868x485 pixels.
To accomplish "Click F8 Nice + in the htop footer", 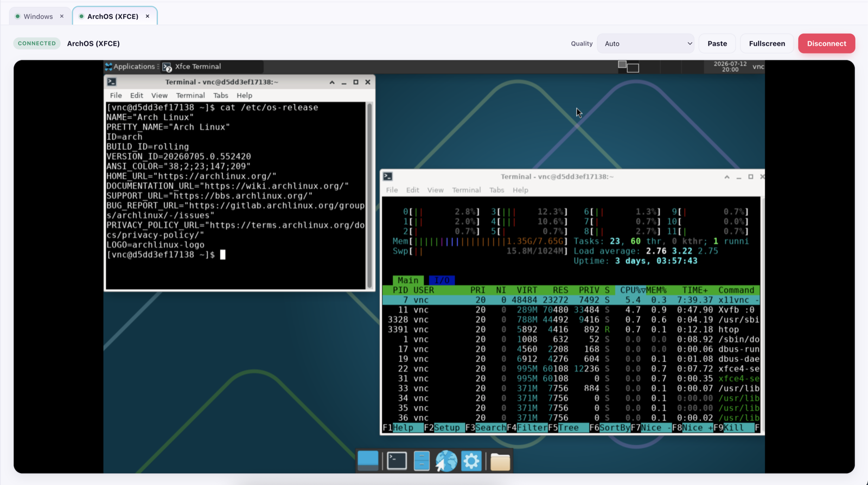I will click(692, 427).
